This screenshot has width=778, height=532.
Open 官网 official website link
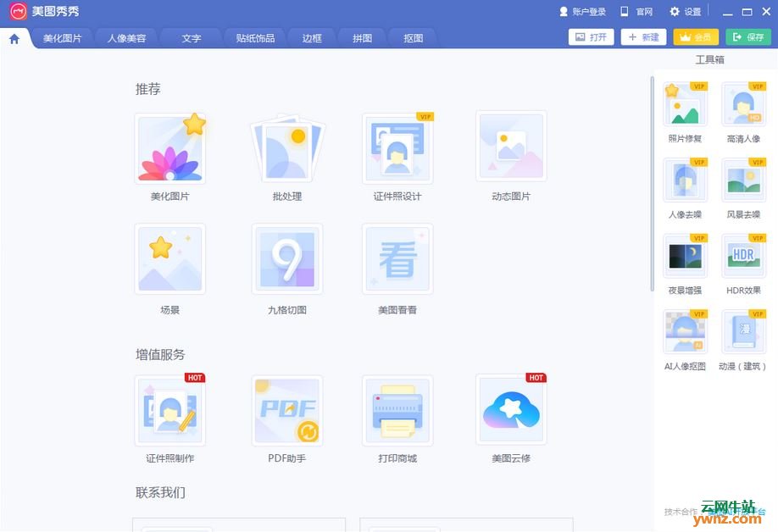click(x=636, y=11)
